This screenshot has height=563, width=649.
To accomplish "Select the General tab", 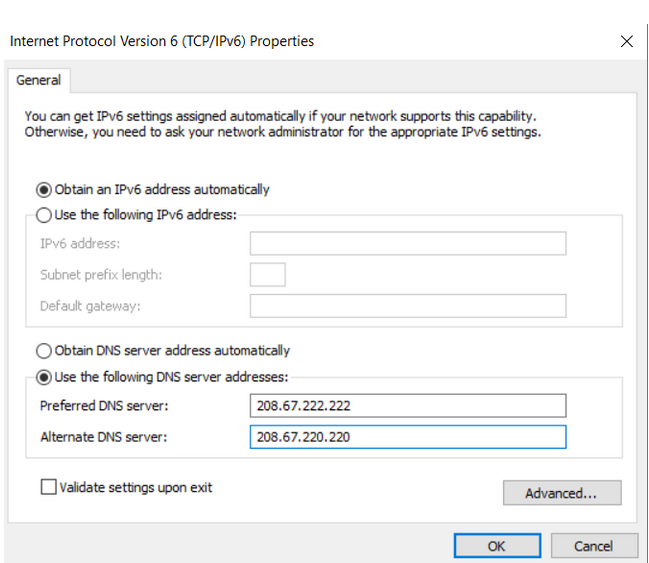I will click(x=38, y=80).
